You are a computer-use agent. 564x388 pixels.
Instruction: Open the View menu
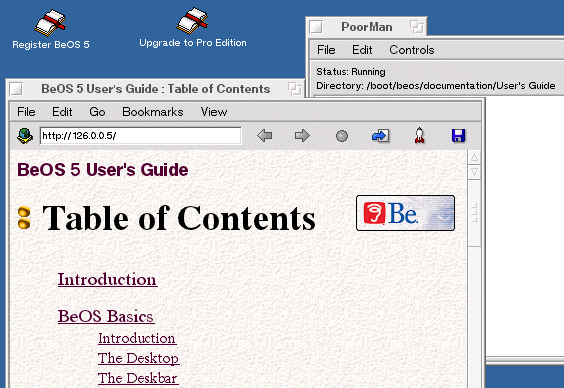point(214,112)
